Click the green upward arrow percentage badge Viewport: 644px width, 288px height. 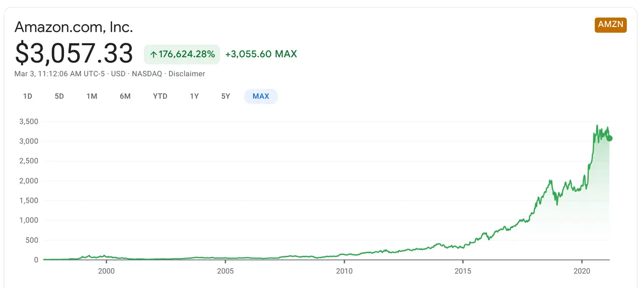point(182,54)
